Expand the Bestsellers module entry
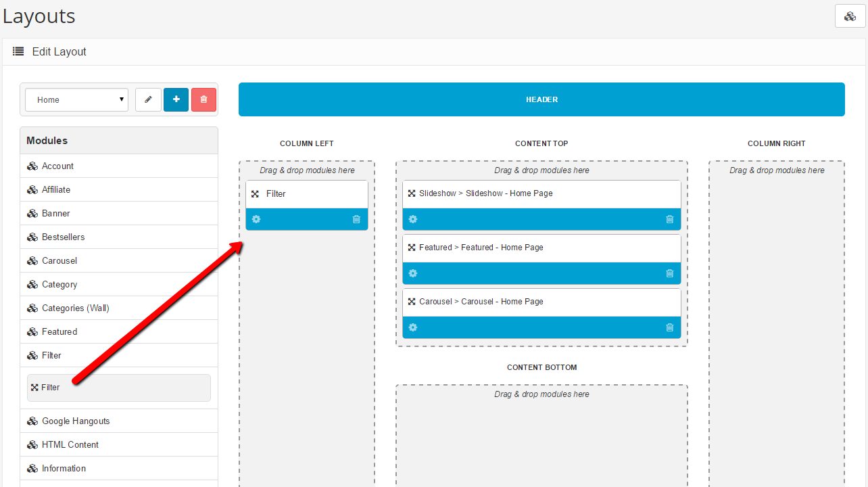This screenshot has height=487, width=868. [63, 237]
